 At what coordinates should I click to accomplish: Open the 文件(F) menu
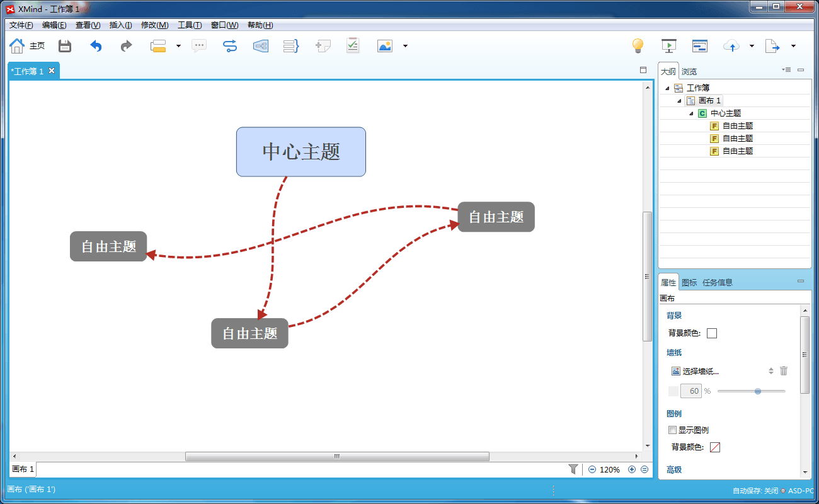[x=21, y=25]
